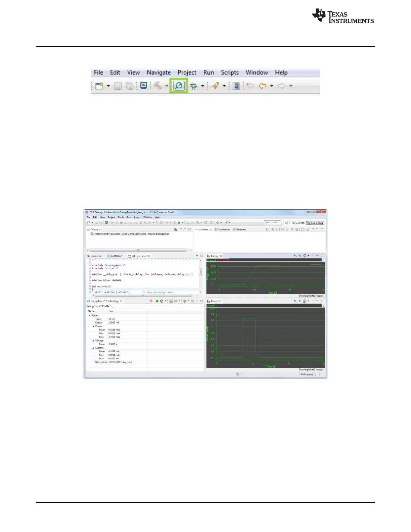The height and width of the screenshot is (532, 411).
Task: Zoom out on the Power graph
Action: [300, 301]
